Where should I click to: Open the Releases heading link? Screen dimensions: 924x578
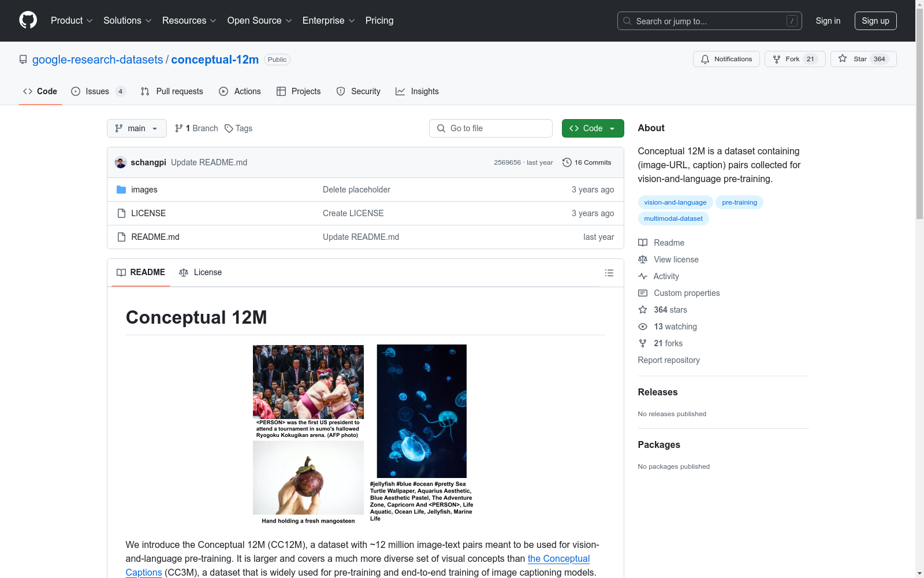658,392
